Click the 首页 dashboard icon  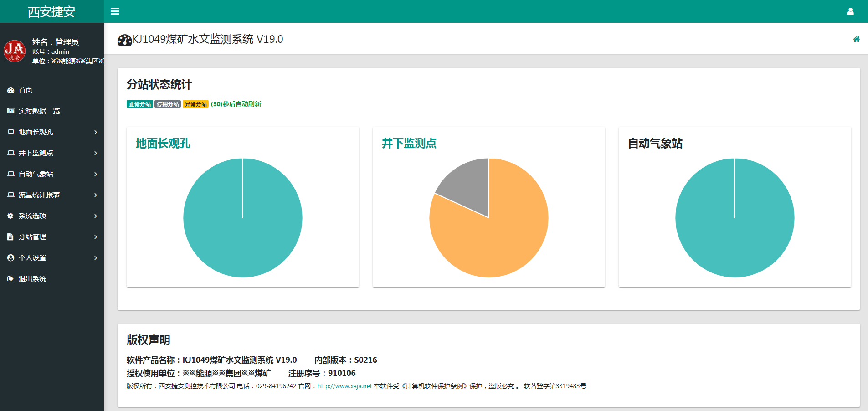[11, 90]
